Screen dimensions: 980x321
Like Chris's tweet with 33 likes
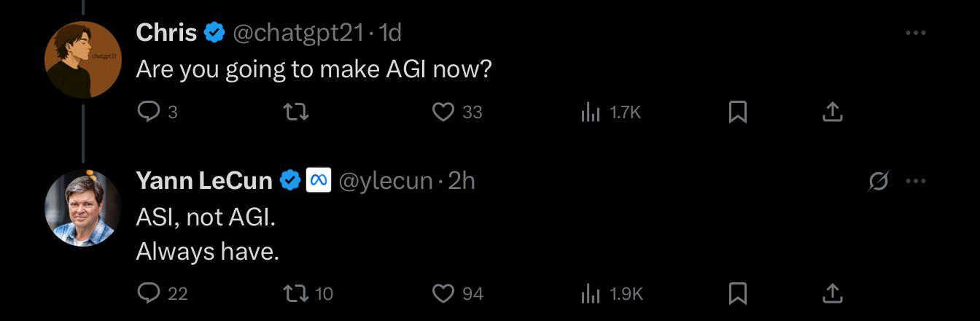click(x=443, y=112)
